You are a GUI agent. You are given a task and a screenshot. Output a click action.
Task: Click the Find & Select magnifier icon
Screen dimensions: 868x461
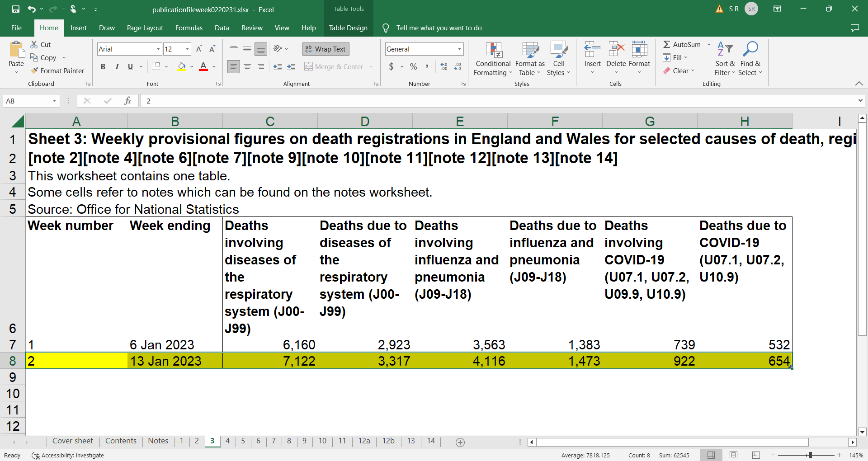pos(750,49)
